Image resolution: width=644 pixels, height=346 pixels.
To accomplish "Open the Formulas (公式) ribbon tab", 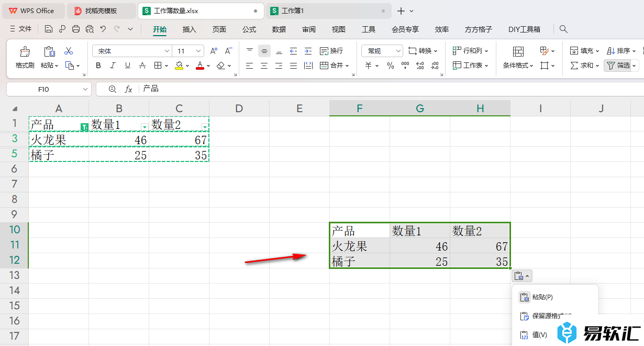I will [249, 29].
